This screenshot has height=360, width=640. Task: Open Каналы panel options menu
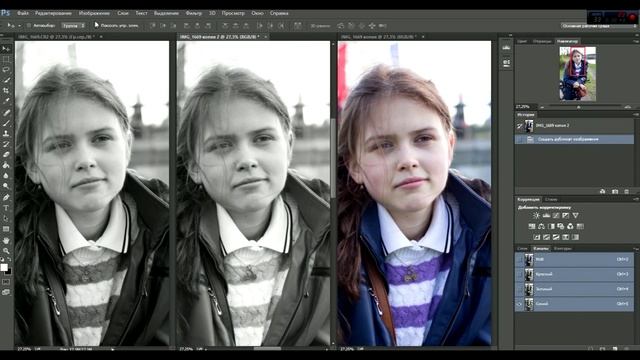[636, 248]
